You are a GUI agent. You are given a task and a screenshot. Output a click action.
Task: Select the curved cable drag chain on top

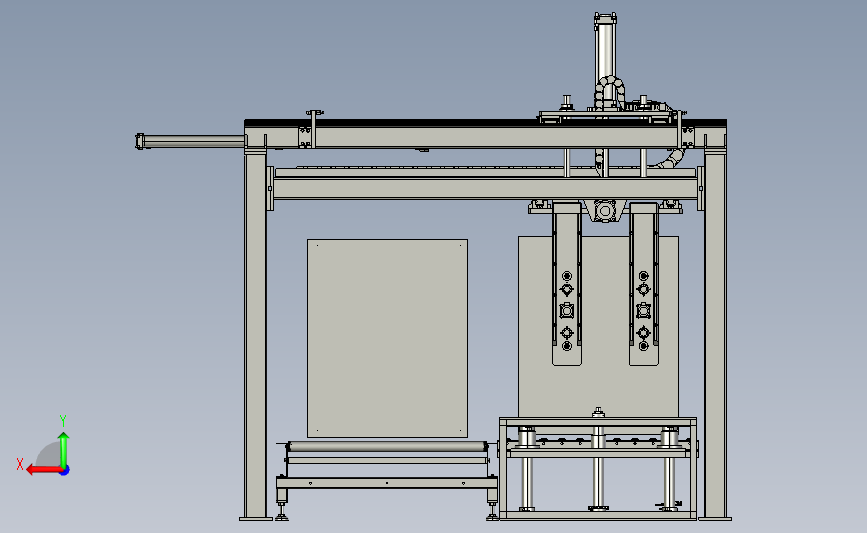pyautogui.click(x=610, y=91)
